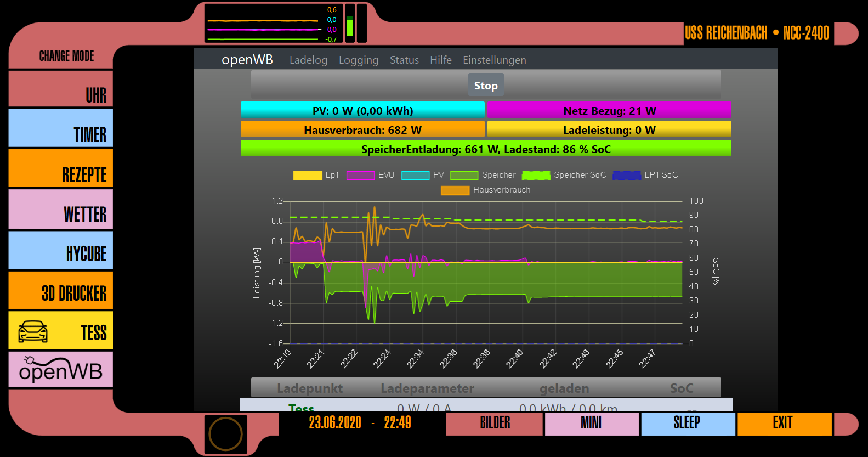Click the PV legend color swatch

click(x=415, y=175)
